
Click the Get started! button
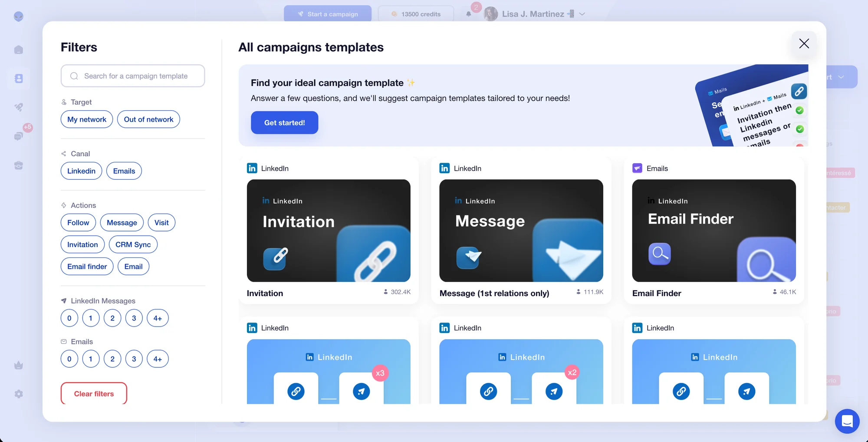(285, 123)
